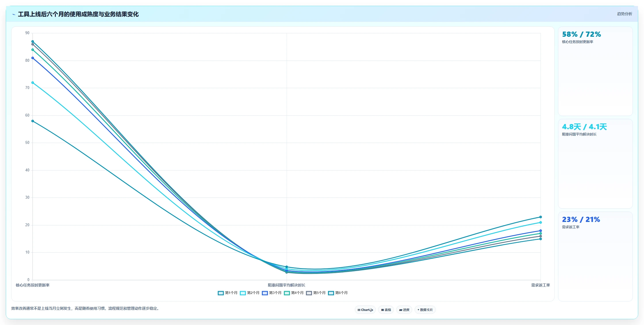Screen dimensions: 644x325
Task: Click the 进度 pill tag
Action: [404, 310]
